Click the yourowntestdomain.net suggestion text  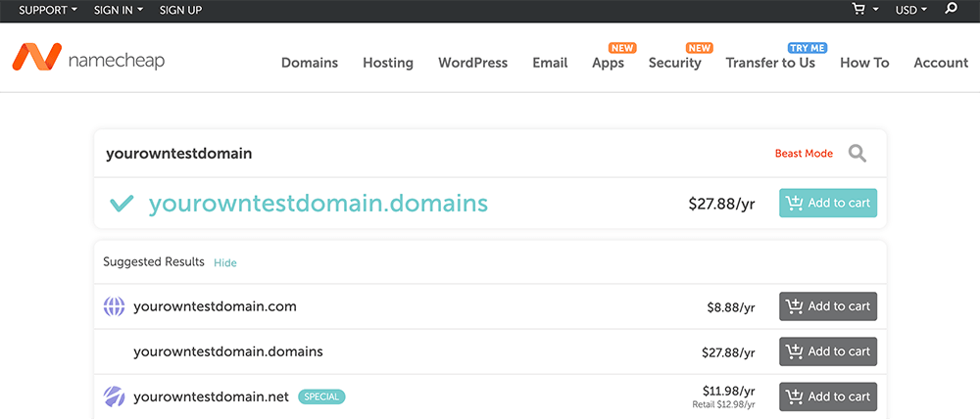(x=212, y=396)
